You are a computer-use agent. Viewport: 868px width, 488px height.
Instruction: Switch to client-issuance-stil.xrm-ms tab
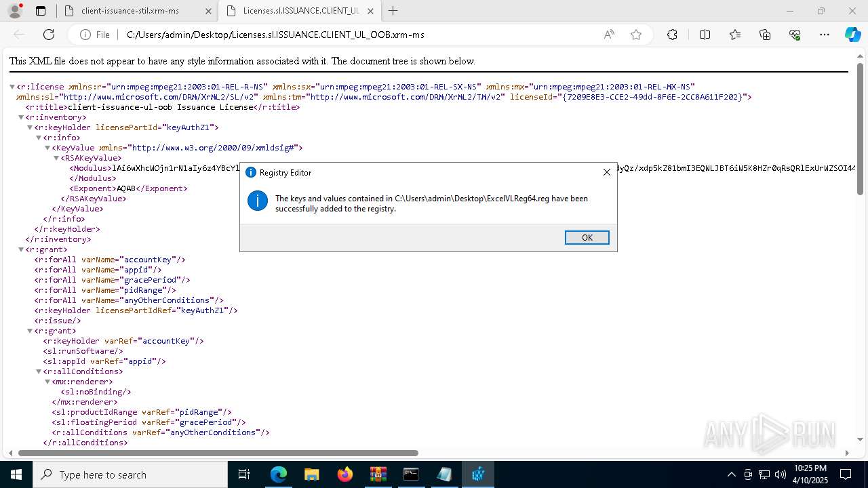point(130,11)
